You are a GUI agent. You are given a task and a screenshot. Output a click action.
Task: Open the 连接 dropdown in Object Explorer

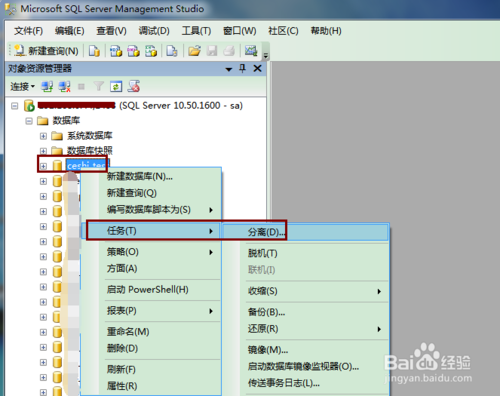pos(22,87)
